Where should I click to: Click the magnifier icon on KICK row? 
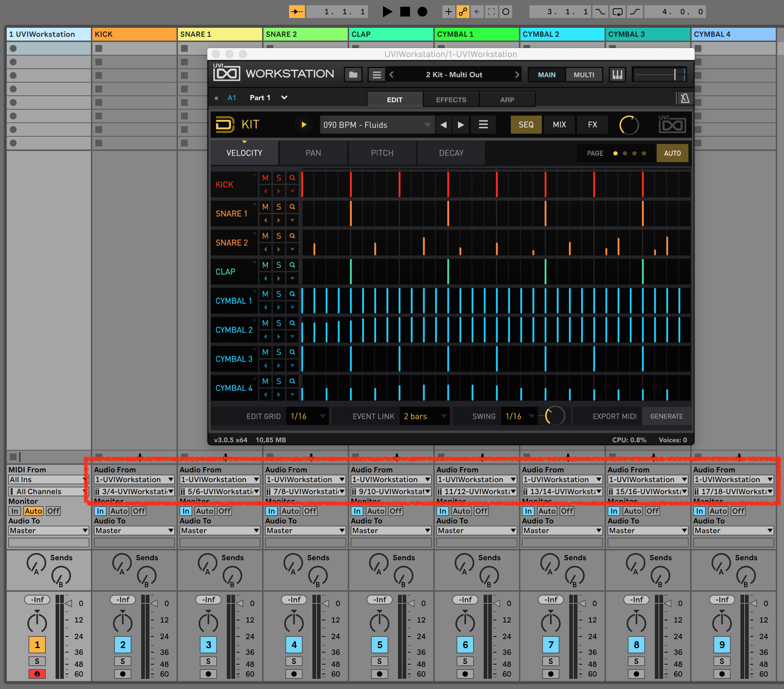pyautogui.click(x=292, y=178)
